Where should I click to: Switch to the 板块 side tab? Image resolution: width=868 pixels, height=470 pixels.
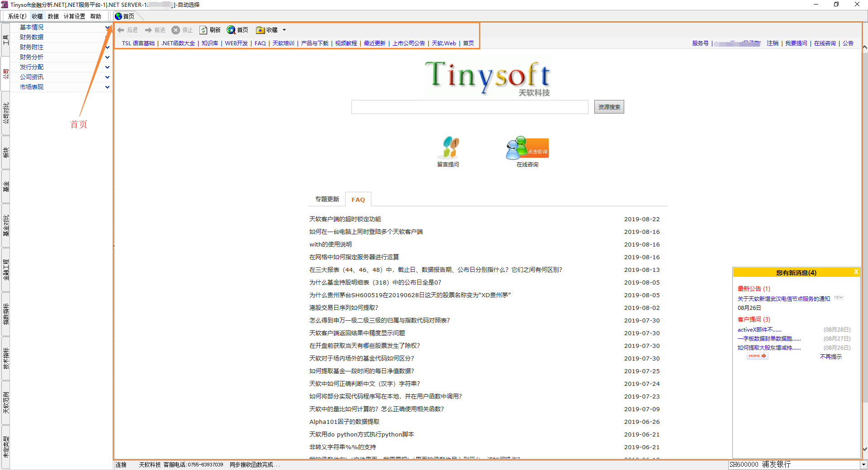pos(5,152)
